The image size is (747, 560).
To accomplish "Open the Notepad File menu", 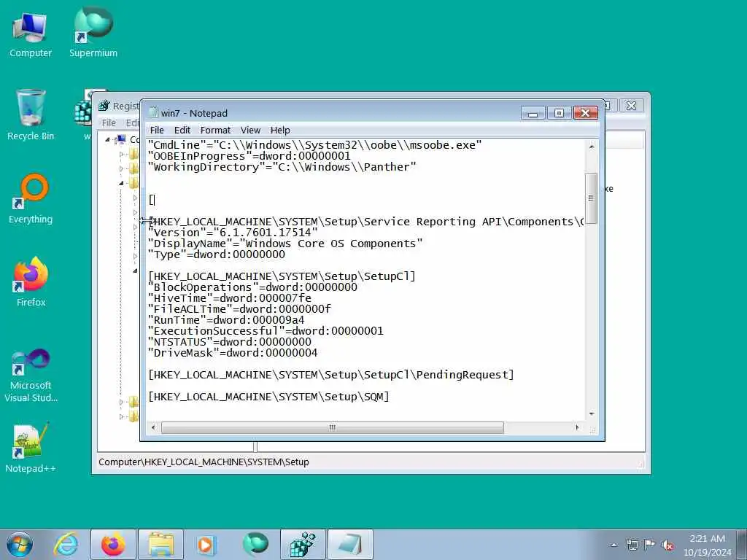I will pyautogui.click(x=157, y=130).
